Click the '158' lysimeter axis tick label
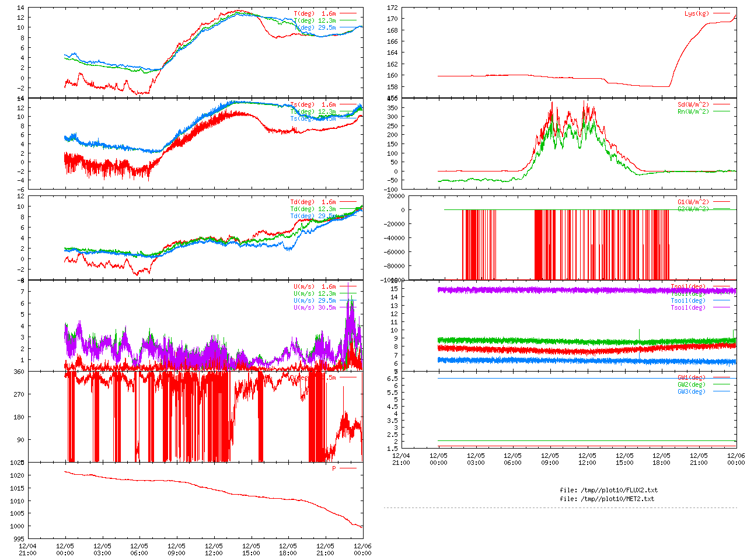This screenshot has height=560, width=747. point(392,86)
